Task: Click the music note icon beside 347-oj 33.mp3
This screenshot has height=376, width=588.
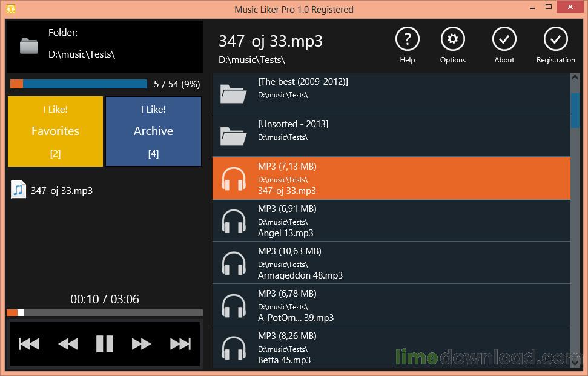Action: click(18, 190)
